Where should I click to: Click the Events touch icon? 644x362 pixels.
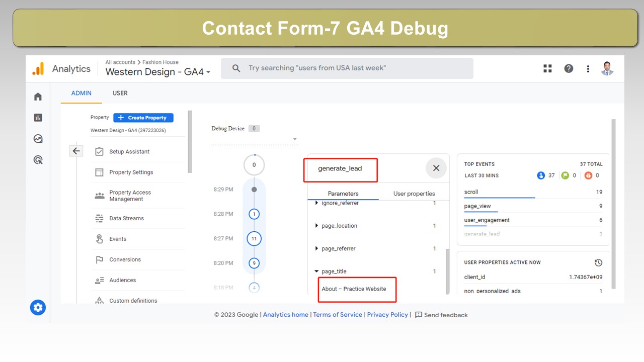[x=99, y=239]
